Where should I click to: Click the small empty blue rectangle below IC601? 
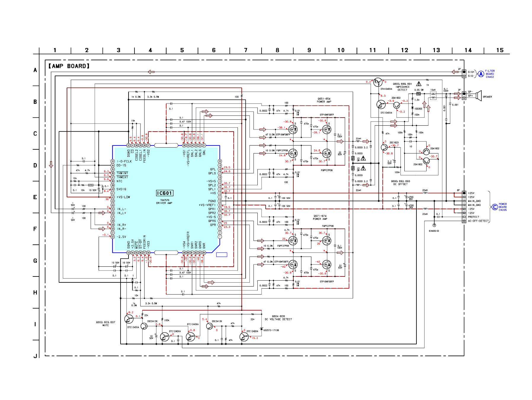pos(222,255)
